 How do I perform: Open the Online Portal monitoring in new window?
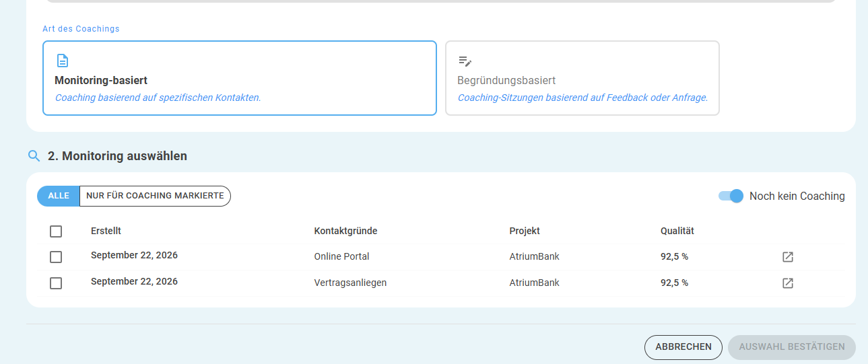click(x=787, y=257)
